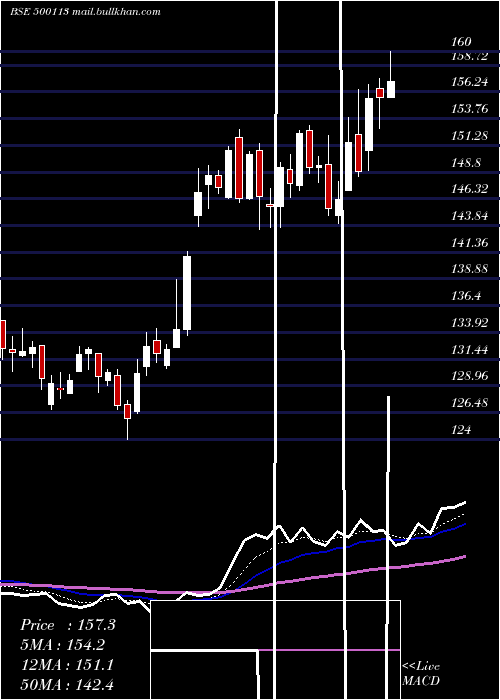Click the 128.96 price axis label
The image size is (500, 700).
[x=469, y=375]
